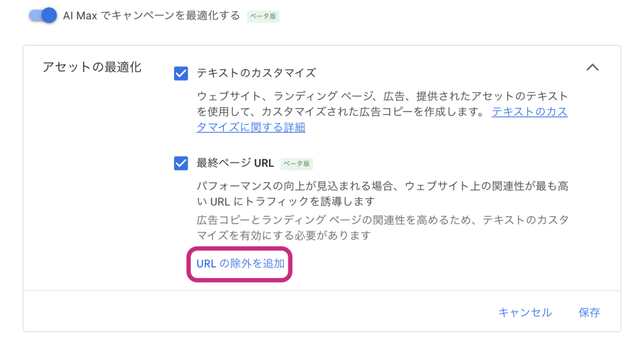
Task: Click the ベータ版 badge beside AI Max
Action: pyautogui.click(x=263, y=16)
